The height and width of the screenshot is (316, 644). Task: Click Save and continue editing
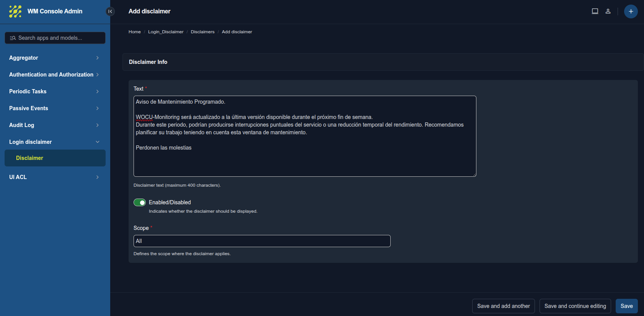click(575, 306)
